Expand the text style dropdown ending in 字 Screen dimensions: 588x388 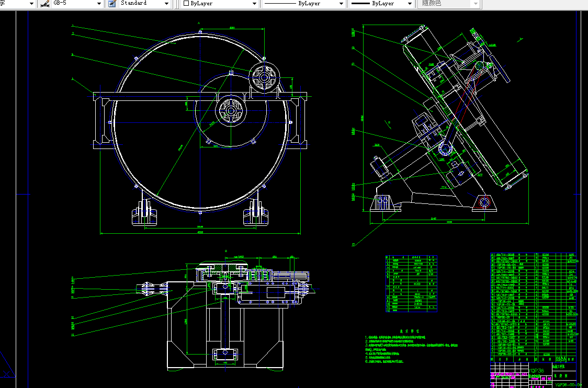31,3
